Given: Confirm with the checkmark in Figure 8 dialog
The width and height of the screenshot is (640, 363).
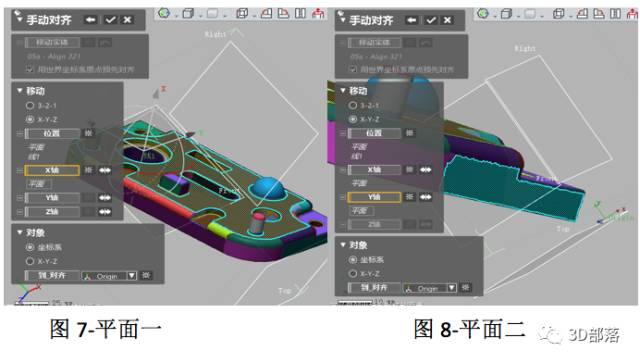Looking at the screenshot, I should [431, 20].
